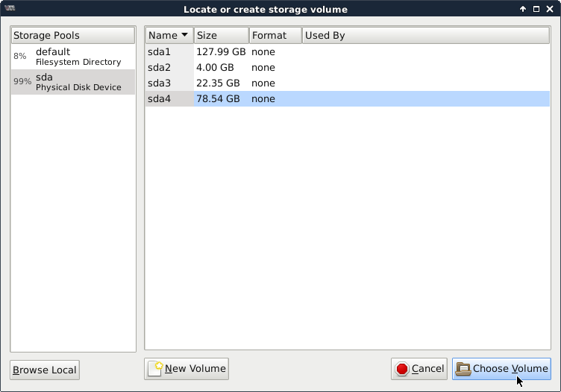The width and height of the screenshot is (561, 392).
Task: Click the Choose Volume folder icon
Action: click(x=463, y=369)
